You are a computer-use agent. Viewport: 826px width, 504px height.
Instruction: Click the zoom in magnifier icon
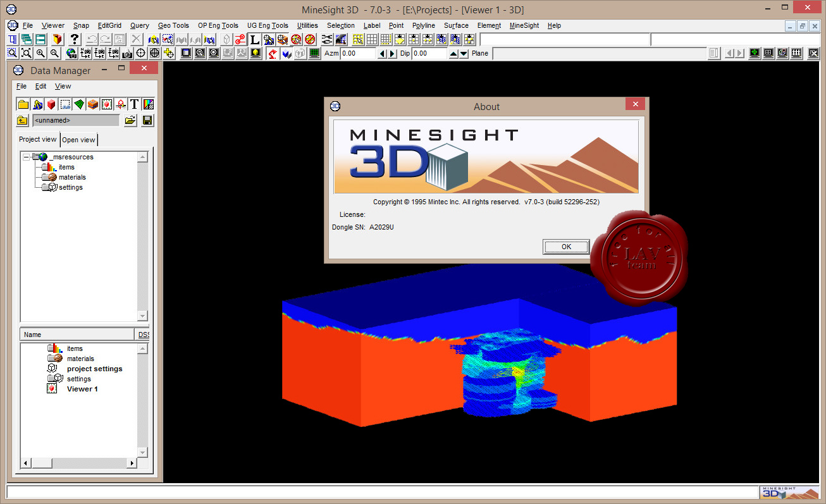point(40,53)
